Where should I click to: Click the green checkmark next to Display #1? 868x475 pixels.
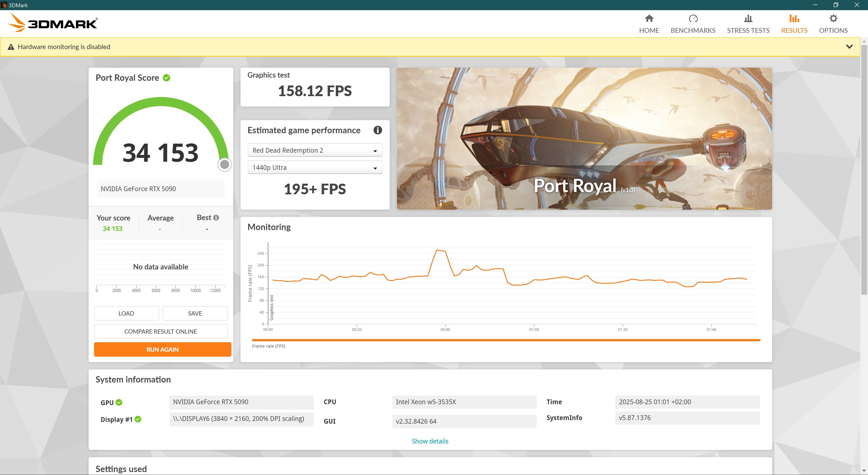point(138,419)
